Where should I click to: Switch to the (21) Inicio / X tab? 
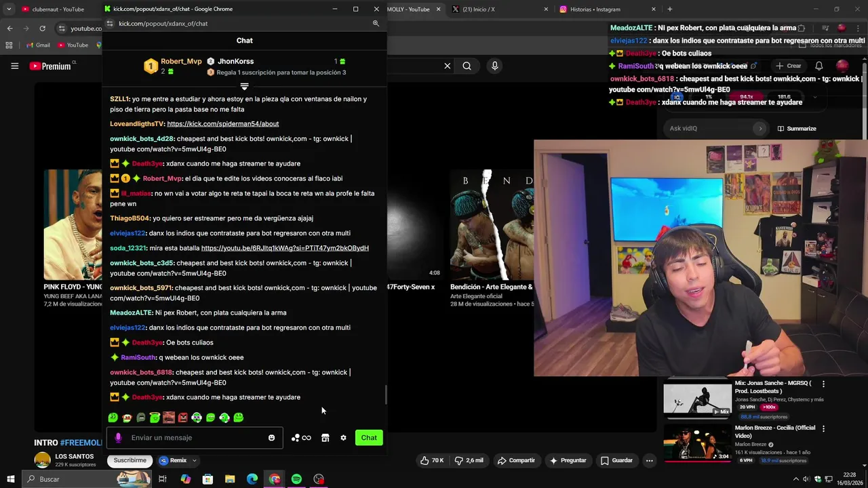(x=500, y=9)
